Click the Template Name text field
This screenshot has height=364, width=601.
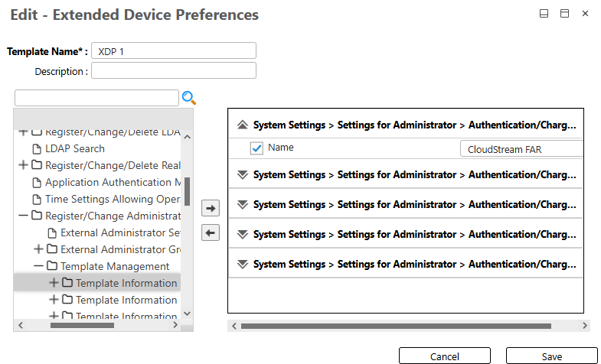pyautogui.click(x=173, y=50)
